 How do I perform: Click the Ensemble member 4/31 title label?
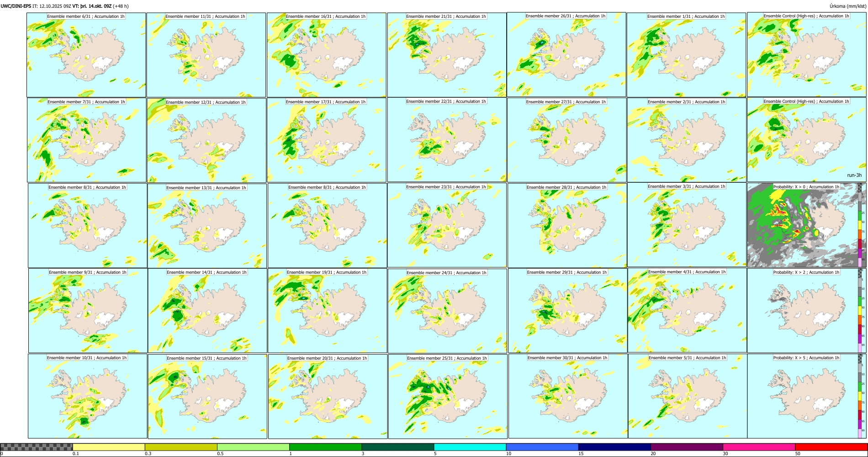(687, 272)
